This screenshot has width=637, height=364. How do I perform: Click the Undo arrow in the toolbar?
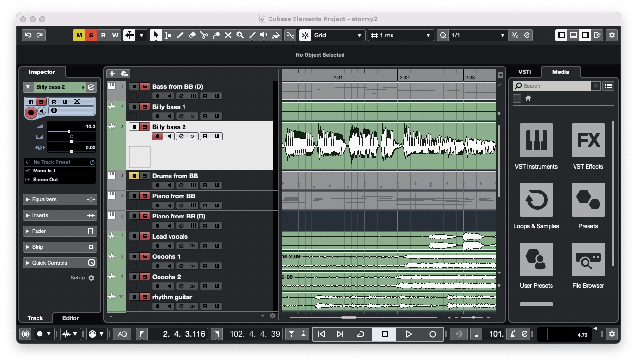pos(28,36)
